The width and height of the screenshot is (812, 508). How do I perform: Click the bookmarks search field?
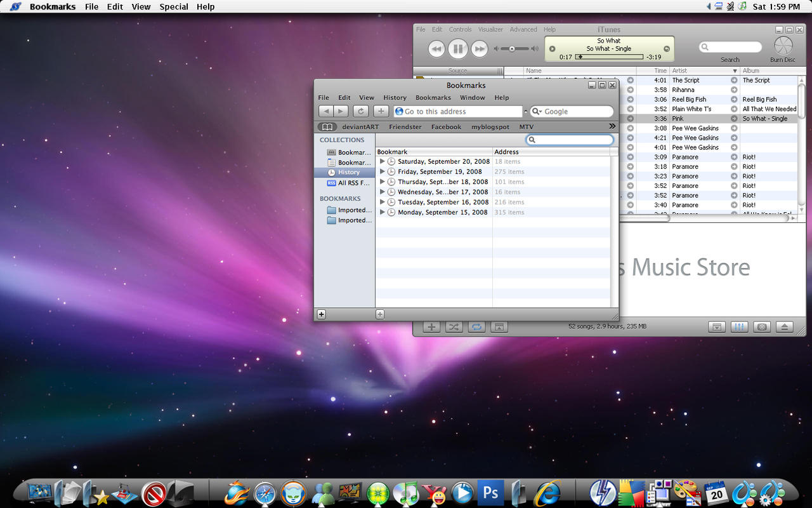click(x=570, y=140)
